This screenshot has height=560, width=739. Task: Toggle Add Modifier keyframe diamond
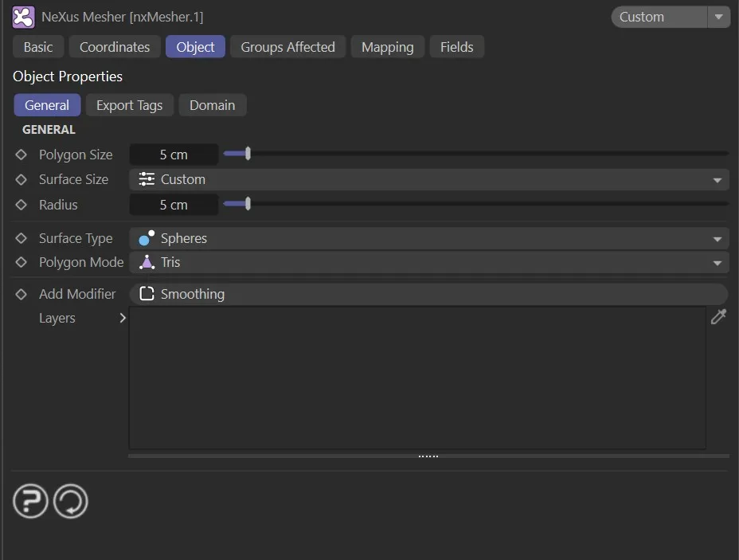coord(22,294)
